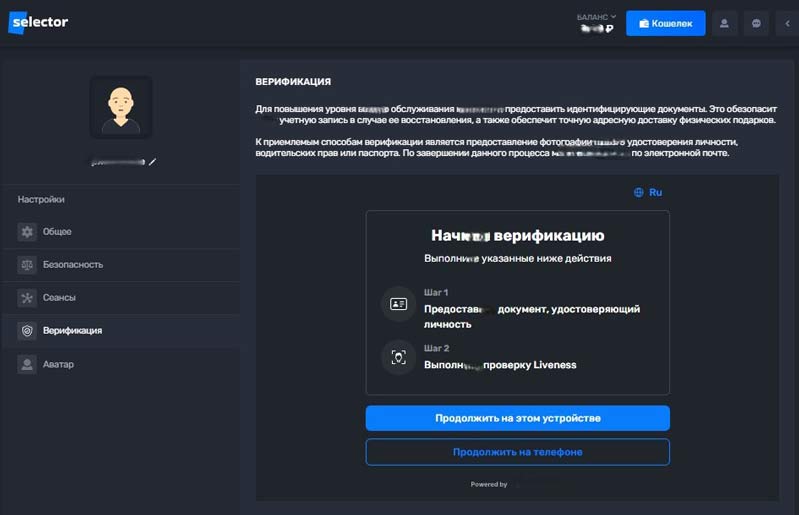Open the Кошелек wallet button
The image size is (799, 515).
(x=665, y=23)
